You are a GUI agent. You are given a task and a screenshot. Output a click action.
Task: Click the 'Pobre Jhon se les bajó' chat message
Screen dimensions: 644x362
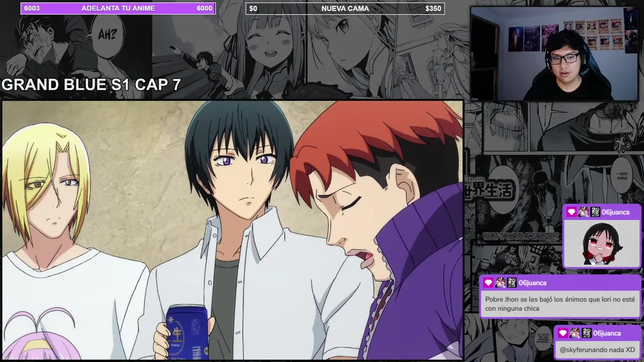coord(560,304)
